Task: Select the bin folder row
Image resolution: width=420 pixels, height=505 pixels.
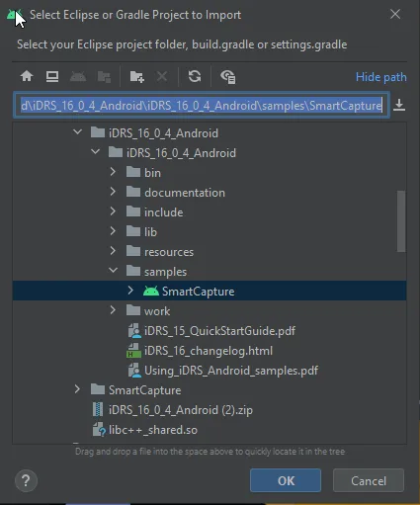Action: point(210,172)
